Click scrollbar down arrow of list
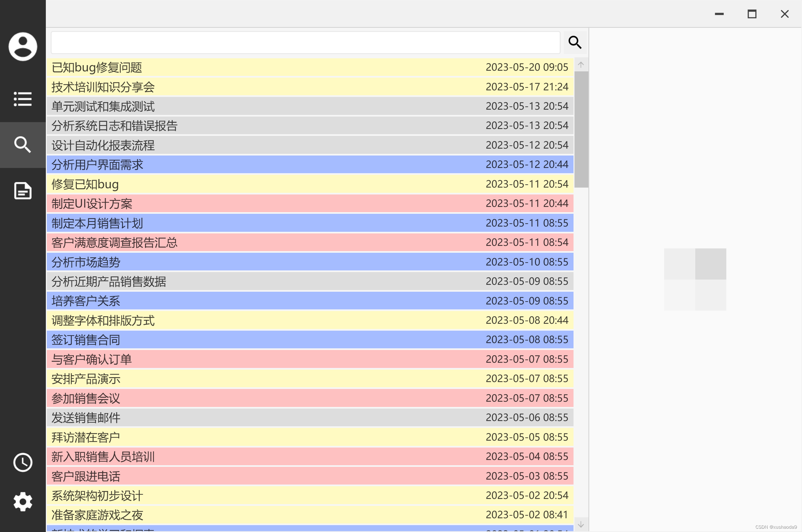This screenshot has height=532, width=802. click(581, 524)
